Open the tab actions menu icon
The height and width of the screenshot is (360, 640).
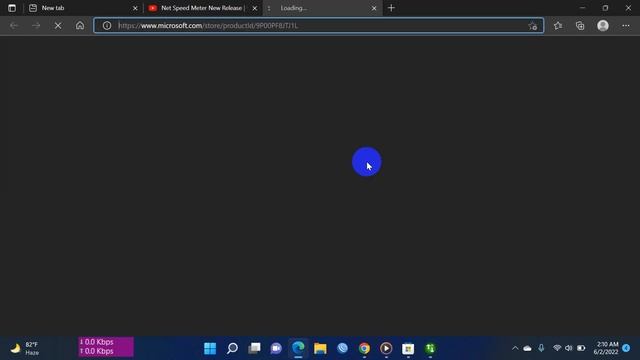[x=12, y=8]
